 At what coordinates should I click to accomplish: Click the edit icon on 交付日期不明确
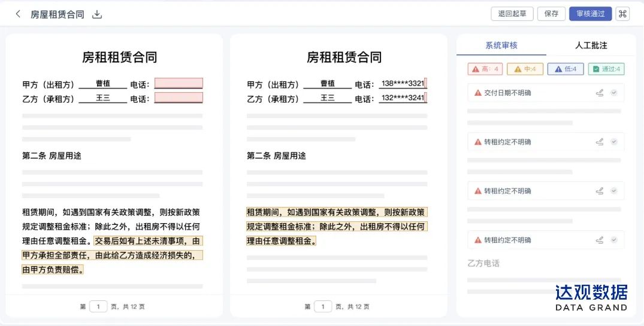click(x=599, y=93)
